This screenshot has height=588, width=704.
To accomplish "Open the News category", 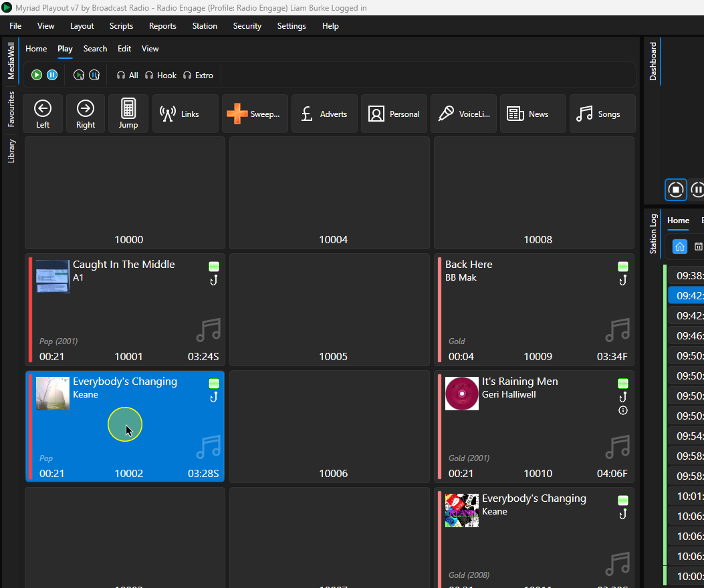I will pyautogui.click(x=533, y=114).
